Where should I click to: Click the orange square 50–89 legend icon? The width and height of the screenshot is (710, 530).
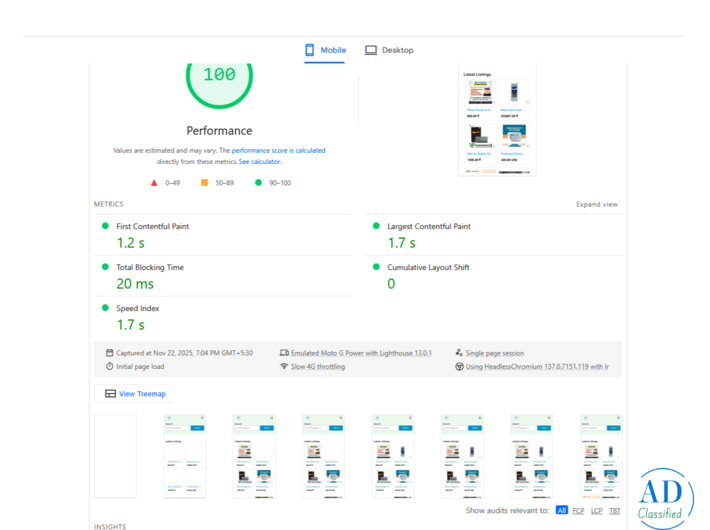click(205, 183)
